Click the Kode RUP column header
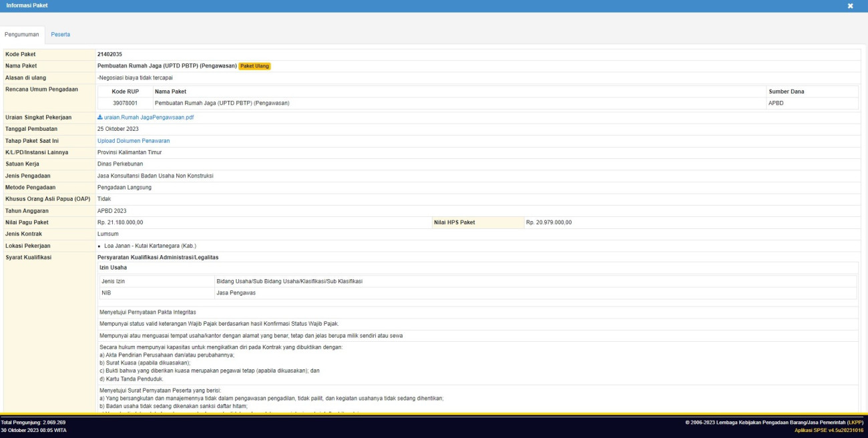The height and width of the screenshot is (438, 868). [125, 91]
